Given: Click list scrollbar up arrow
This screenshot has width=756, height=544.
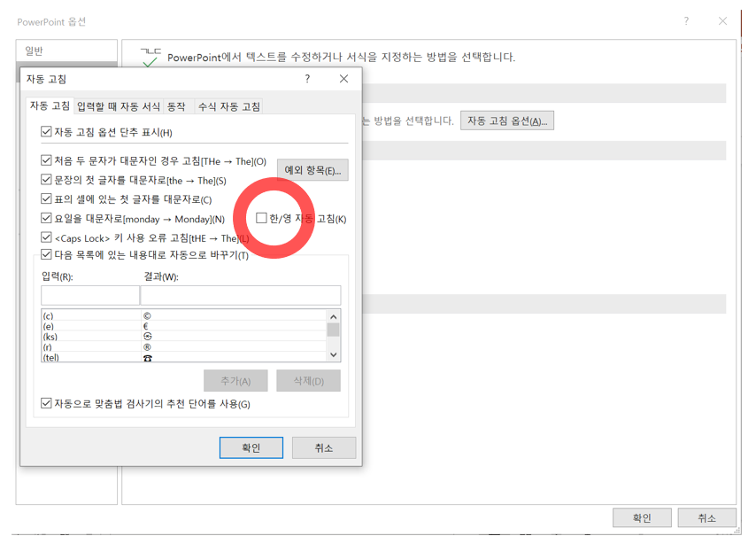Looking at the screenshot, I should [x=333, y=316].
